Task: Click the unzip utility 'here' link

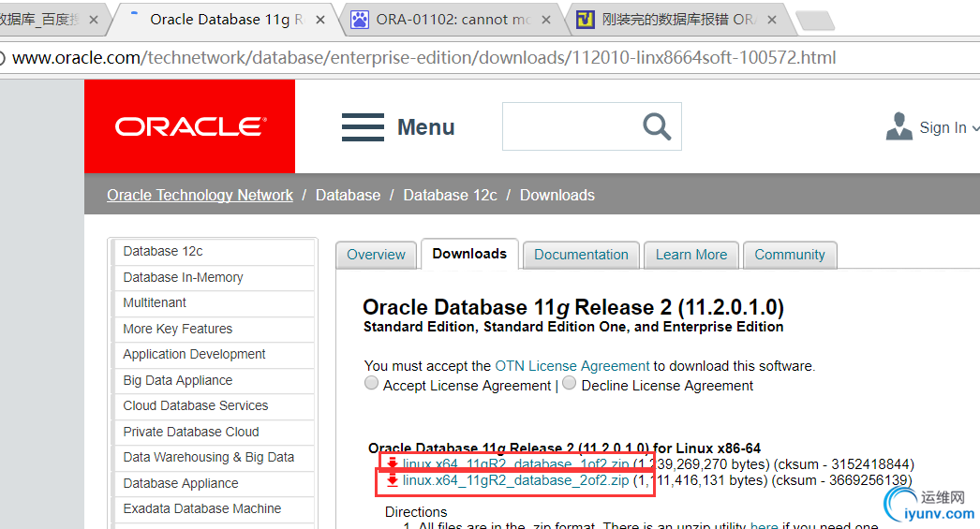Action: tap(764, 525)
